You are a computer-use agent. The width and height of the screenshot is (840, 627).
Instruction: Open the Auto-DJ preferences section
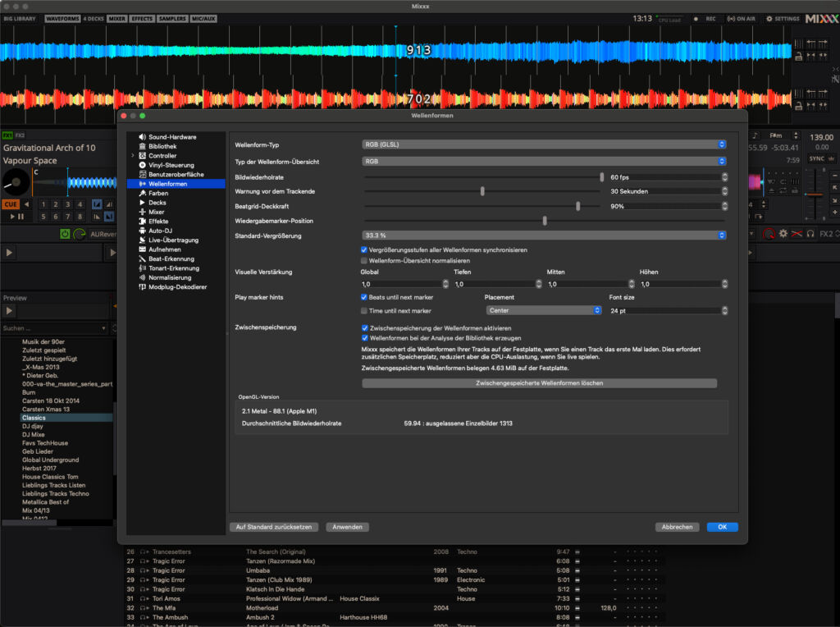(x=161, y=231)
